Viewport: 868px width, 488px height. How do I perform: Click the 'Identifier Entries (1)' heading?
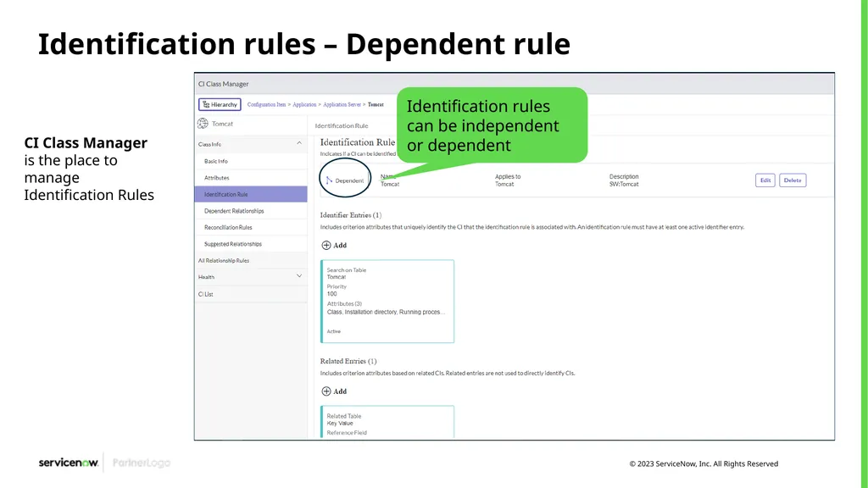(351, 214)
